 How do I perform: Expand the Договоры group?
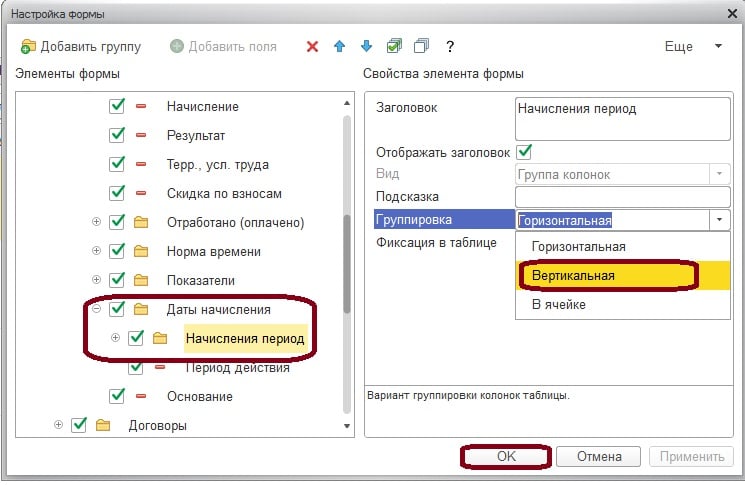point(58,425)
